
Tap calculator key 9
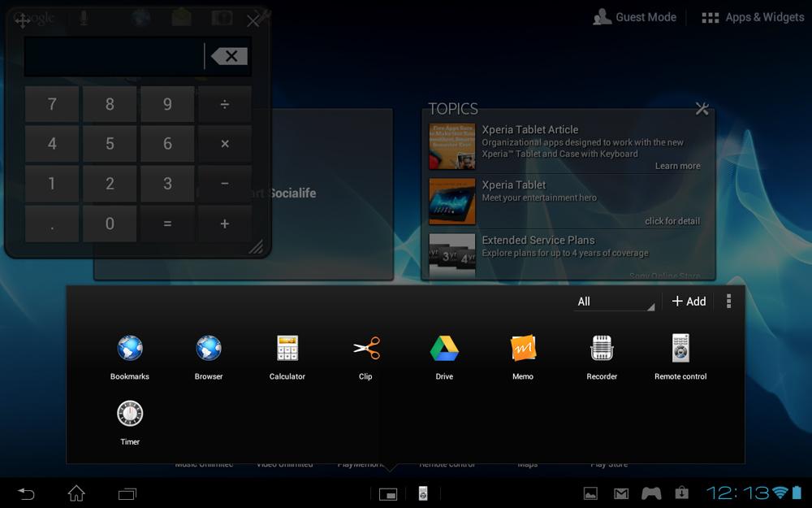tap(167, 104)
